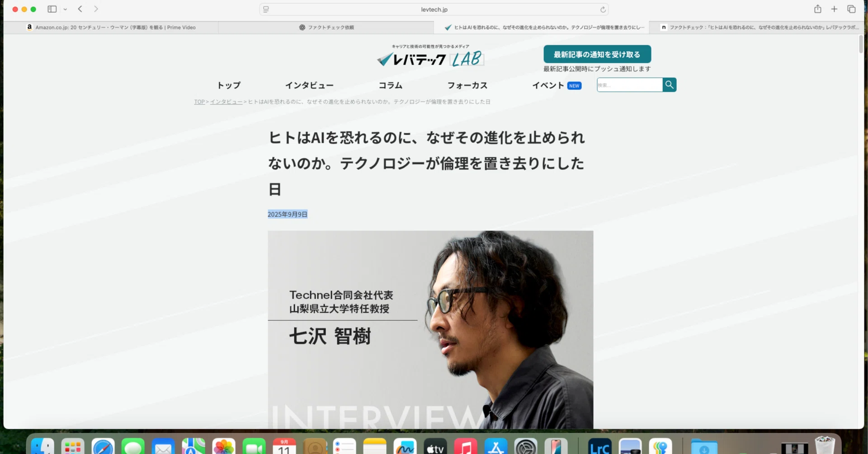Open the インタビュー menu item
The width and height of the screenshot is (868, 454).
309,85
